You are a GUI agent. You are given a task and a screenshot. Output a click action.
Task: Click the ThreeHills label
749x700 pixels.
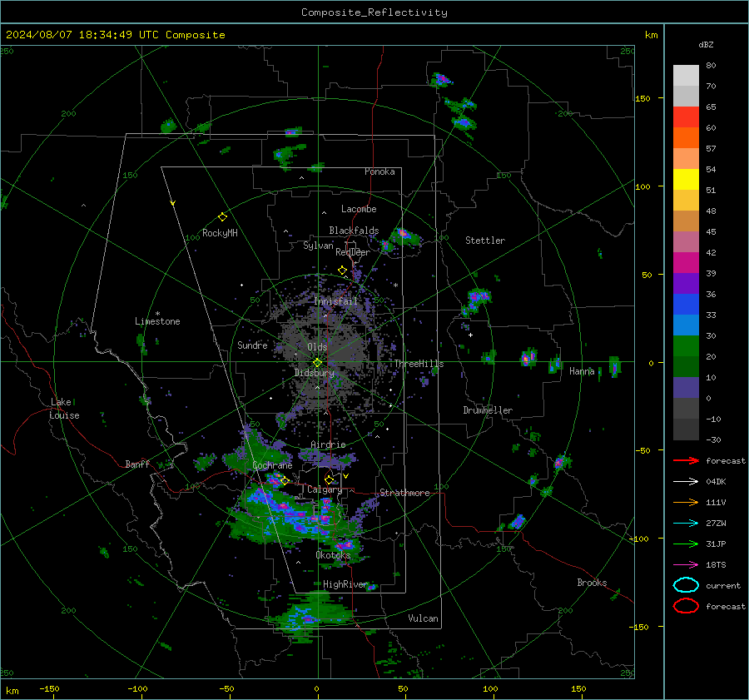click(419, 364)
